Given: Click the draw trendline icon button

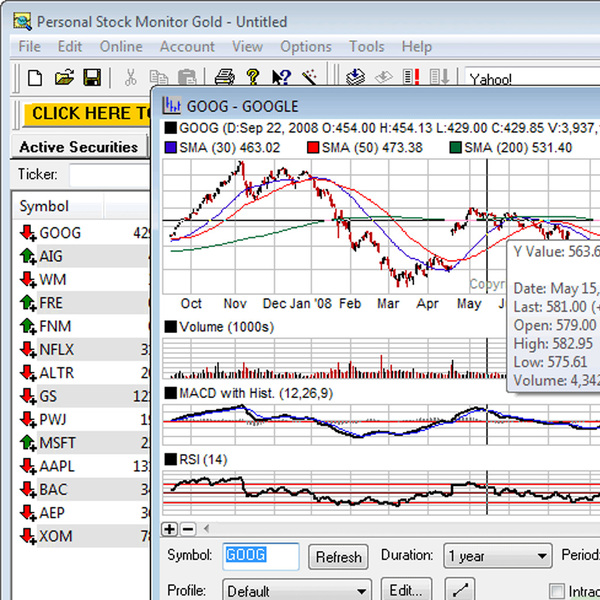Looking at the screenshot, I should pos(460,590).
